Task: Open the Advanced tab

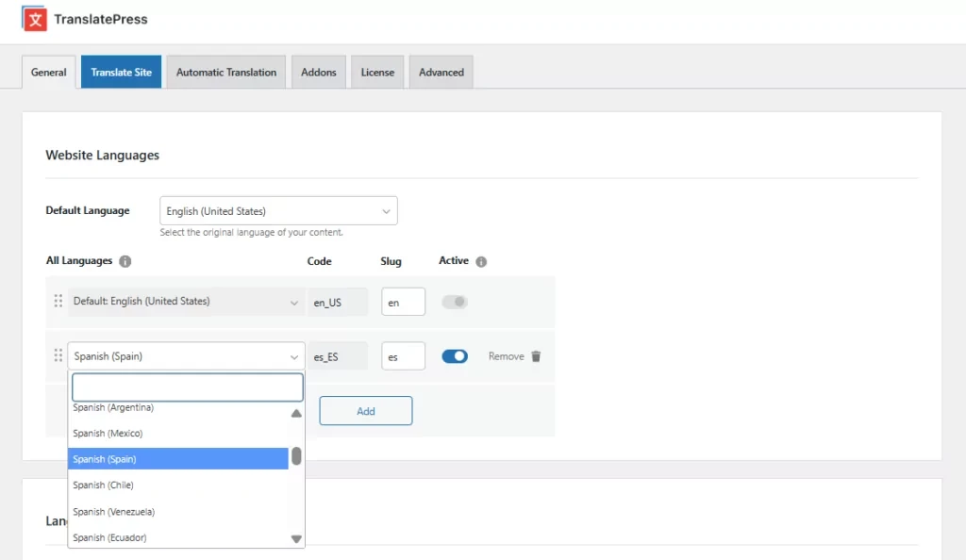Action: click(441, 73)
